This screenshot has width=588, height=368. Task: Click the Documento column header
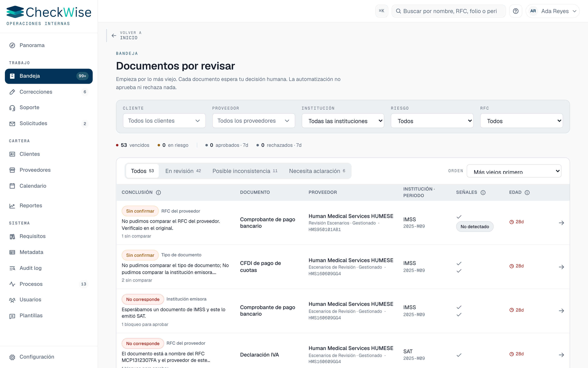coord(255,192)
